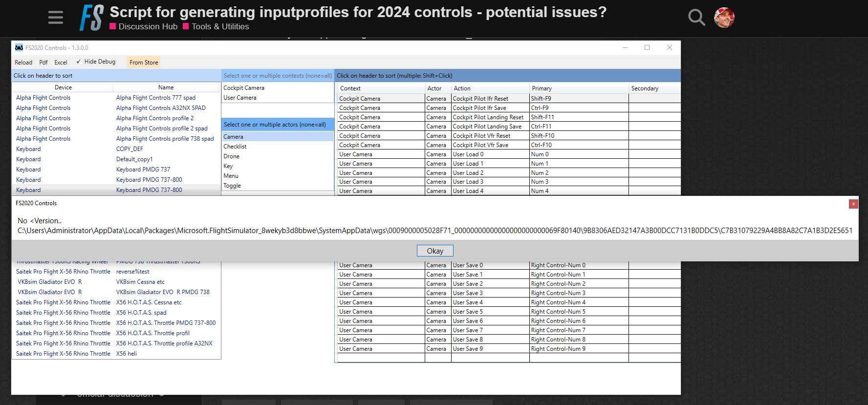Click Pdf export in the toolbar
The height and width of the screenshot is (405, 868).
43,62
